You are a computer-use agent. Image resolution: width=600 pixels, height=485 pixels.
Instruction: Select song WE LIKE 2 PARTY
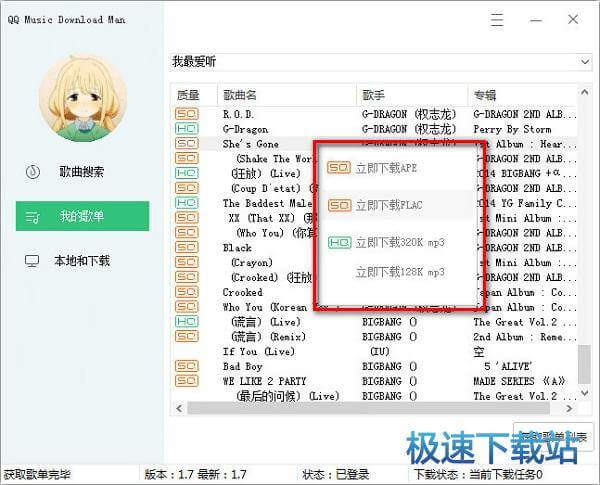(264, 381)
